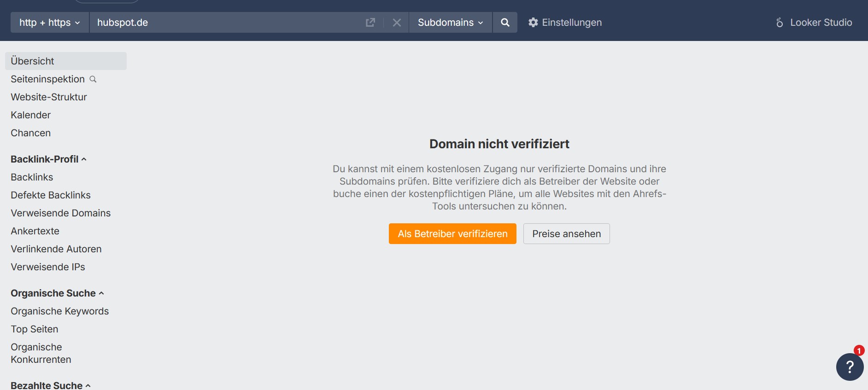Clear the domain field with the X icon

[x=397, y=23]
